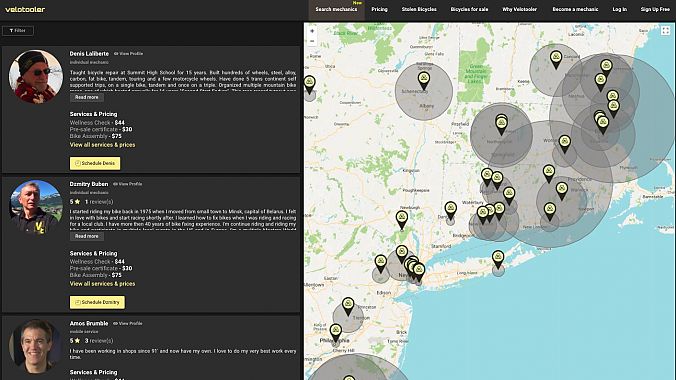Image resolution: width=676 pixels, height=380 pixels.
Task: Open Dzmitry's View all services & prices
Action: 103,284
